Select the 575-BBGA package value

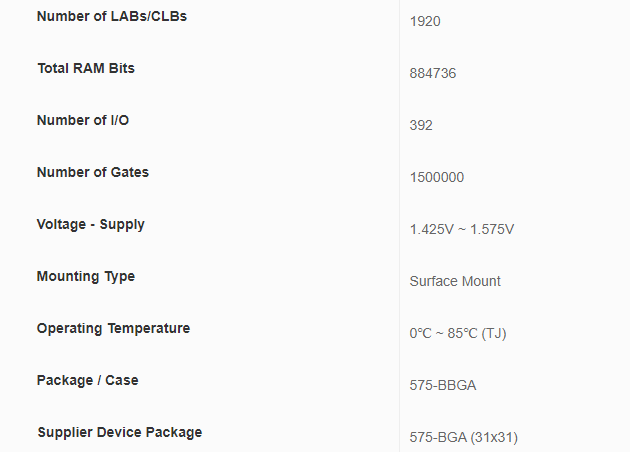coord(441,385)
